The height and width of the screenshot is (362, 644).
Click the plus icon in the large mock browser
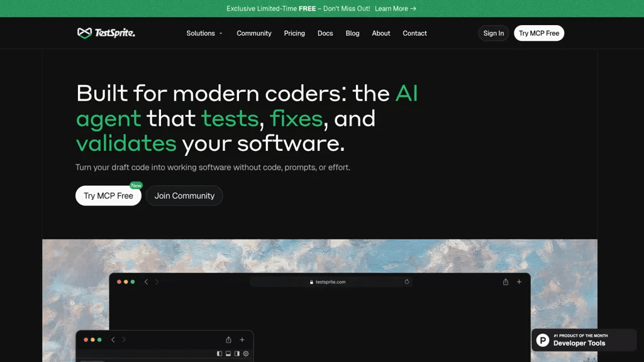[x=519, y=282]
